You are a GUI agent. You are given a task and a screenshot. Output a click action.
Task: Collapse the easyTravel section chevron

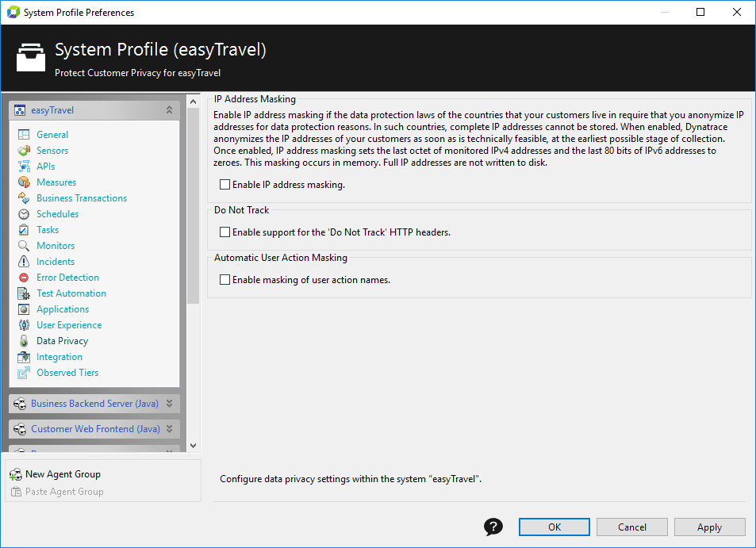coord(169,110)
